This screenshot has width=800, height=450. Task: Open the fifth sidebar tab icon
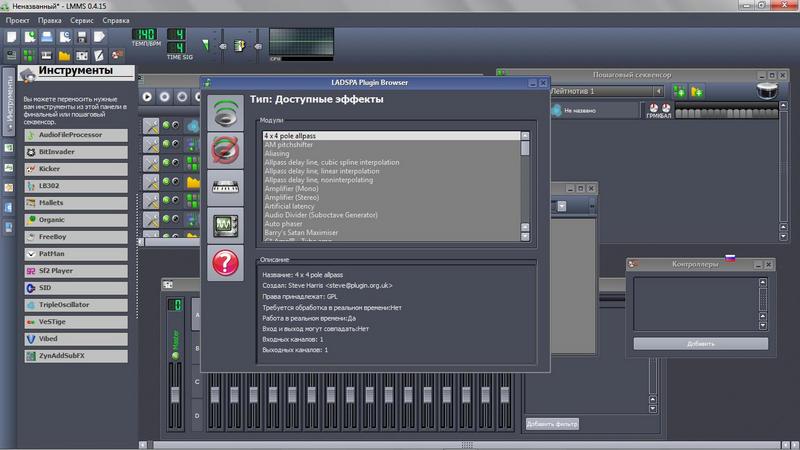tap(9, 207)
